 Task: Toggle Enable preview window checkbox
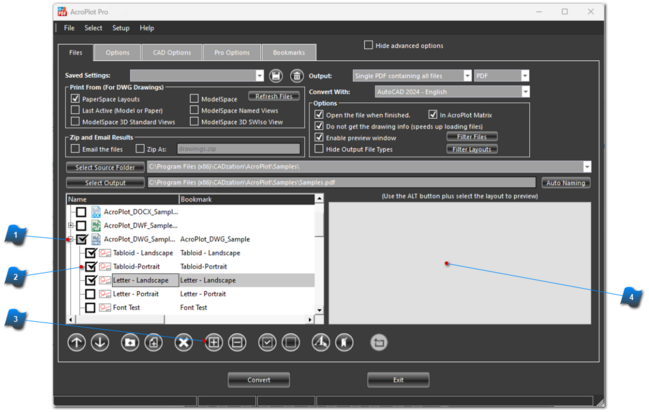click(319, 137)
